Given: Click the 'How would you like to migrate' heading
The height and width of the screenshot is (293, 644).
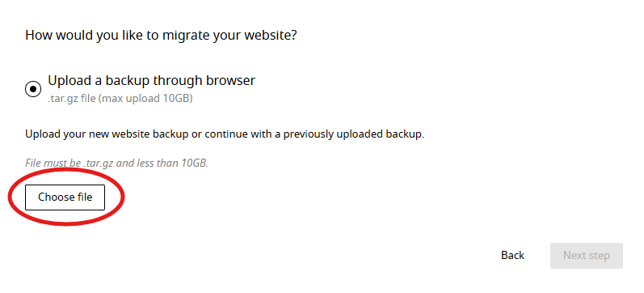Looking at the screenshot, I should click(161, 35).
